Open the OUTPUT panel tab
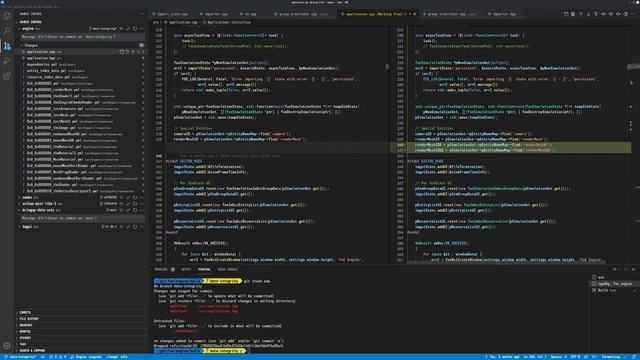 tap(186, 269)
